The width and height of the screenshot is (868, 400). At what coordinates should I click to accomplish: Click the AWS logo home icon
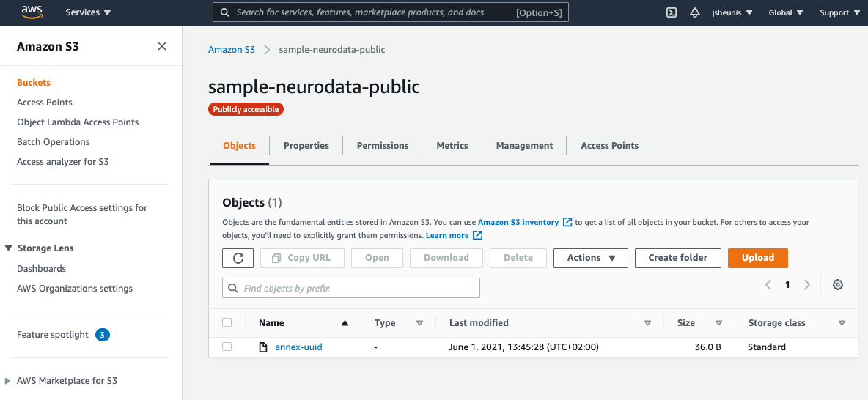(x=32, y=12)
